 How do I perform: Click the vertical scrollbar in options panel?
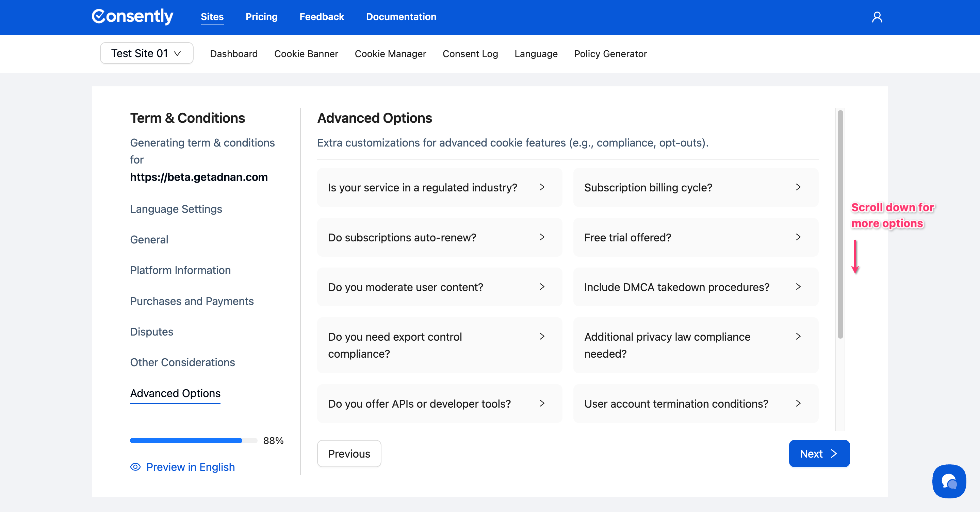point(840,224)
